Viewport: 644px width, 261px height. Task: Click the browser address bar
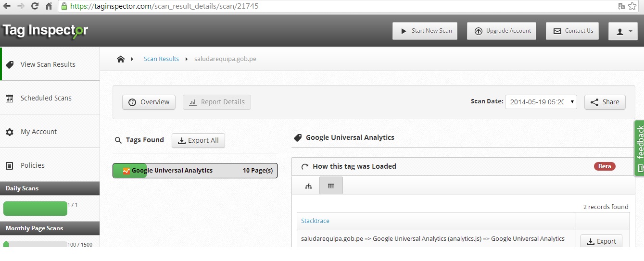[x=337, y=6]
